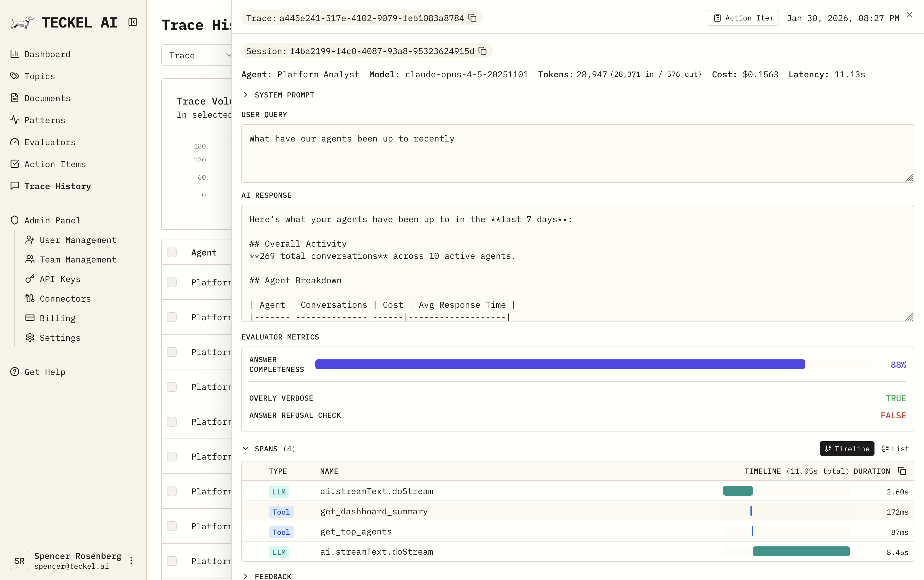Open user menu three-dots next to Spencer Rosenberg
The height and width of the screenshot is (580, 924).
pyautogui.click(x=132, y=560)
